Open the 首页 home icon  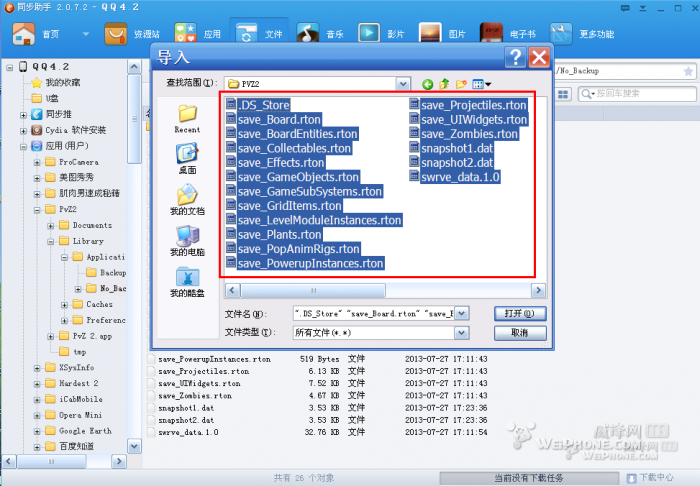coord(24,34)
